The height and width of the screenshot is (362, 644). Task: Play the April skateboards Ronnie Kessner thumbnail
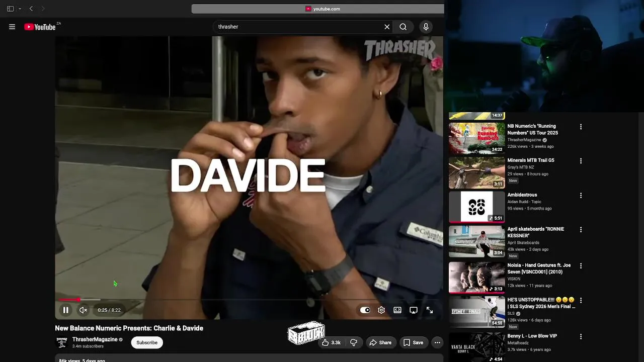coord(476,241)
